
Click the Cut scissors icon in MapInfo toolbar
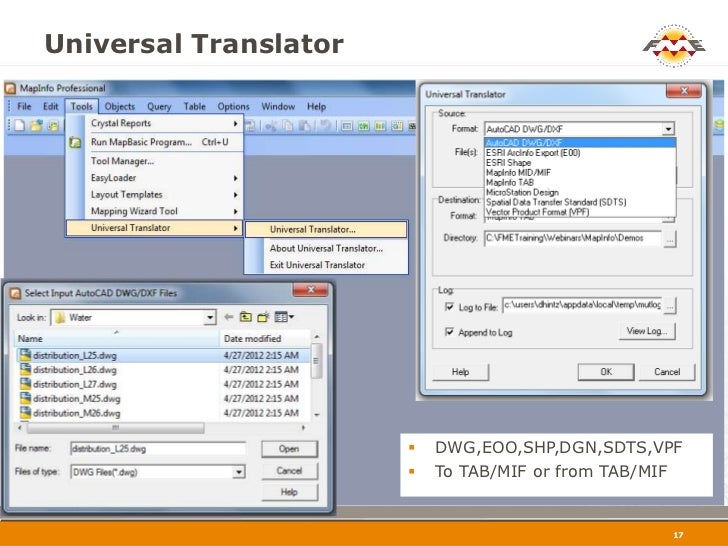[271, 125]
